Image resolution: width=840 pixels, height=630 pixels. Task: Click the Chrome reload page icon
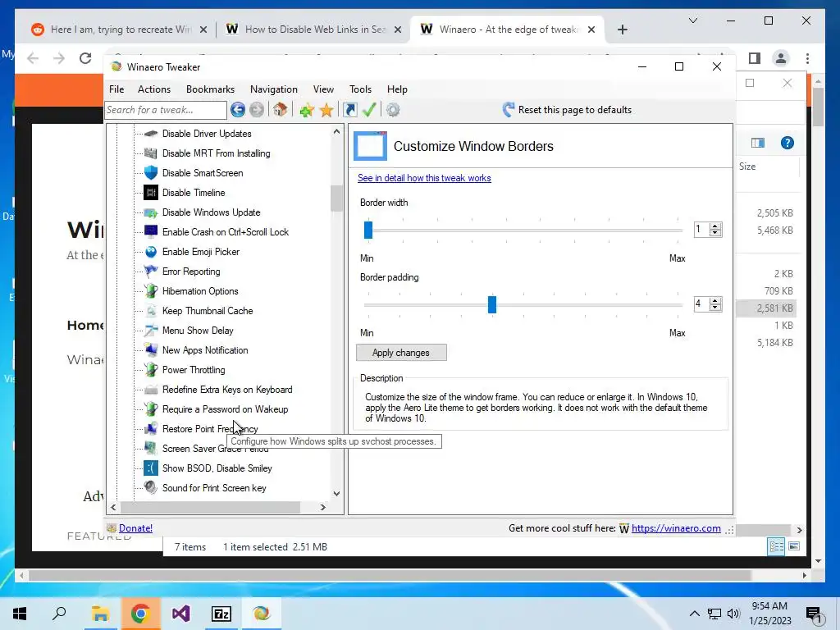coord(85,58)
